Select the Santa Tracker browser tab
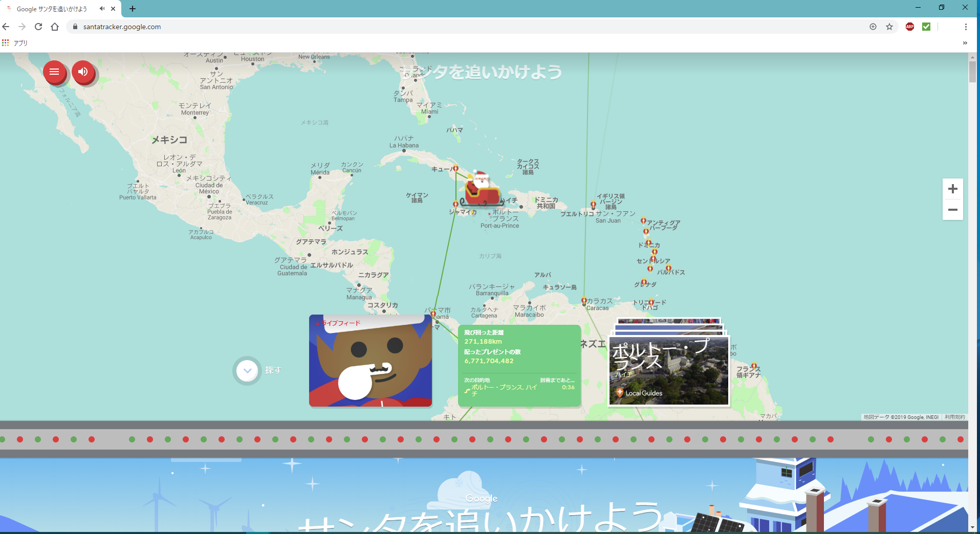Viewport: 980px width, 534px height. click(60, 9)
